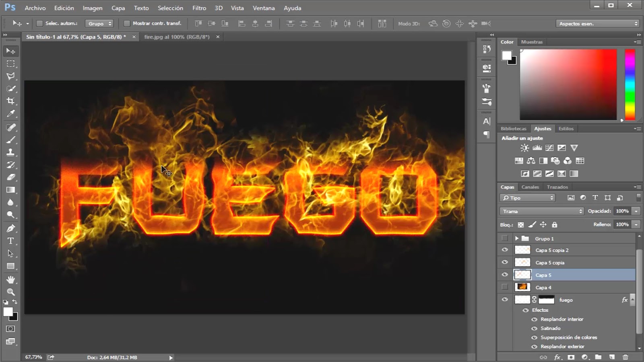This screenshot has width=644, height=362.
Task: Select the Crop tool
Action: 11,101
